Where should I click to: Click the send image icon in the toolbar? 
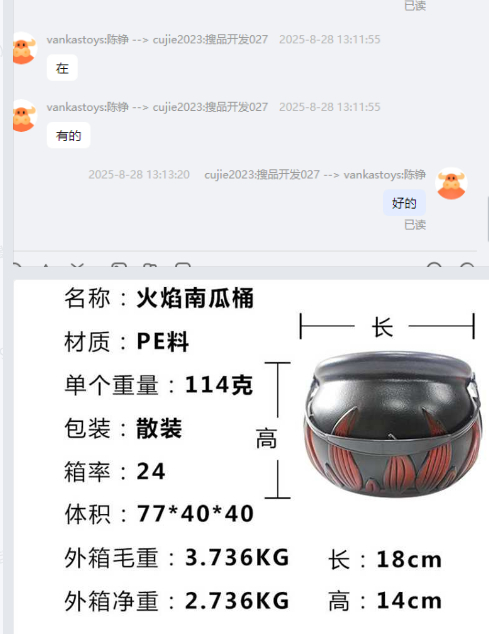pyautogui.click(x=119, y=265)
